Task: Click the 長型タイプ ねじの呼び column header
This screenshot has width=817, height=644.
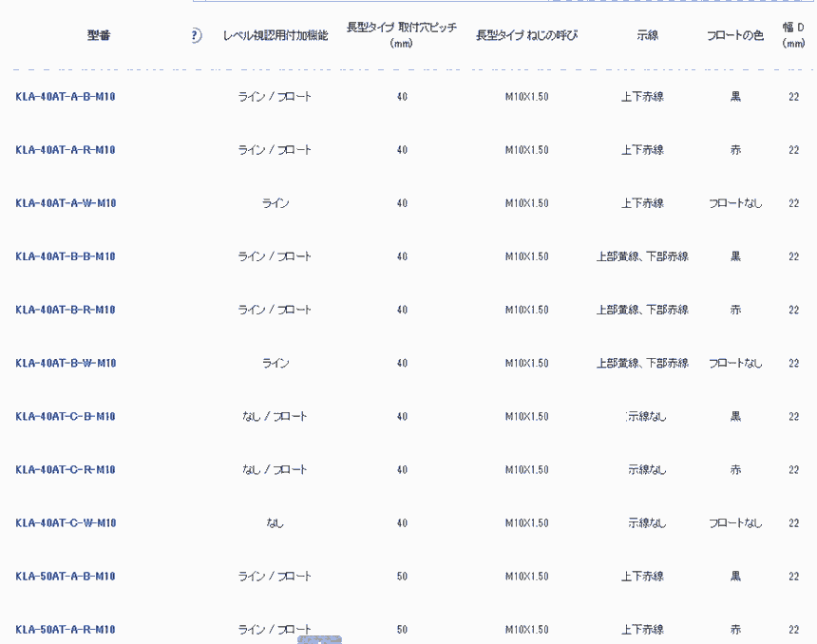Action: [x=526, y=36]
